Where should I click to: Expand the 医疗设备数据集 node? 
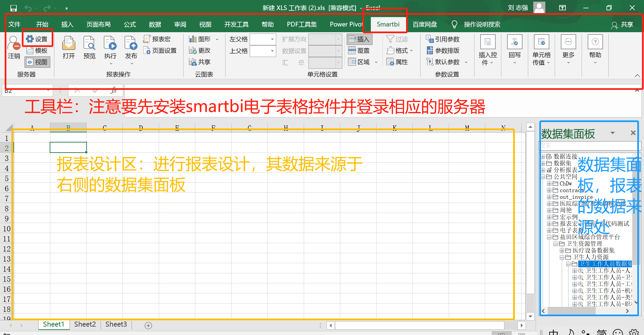coord(562,250)
